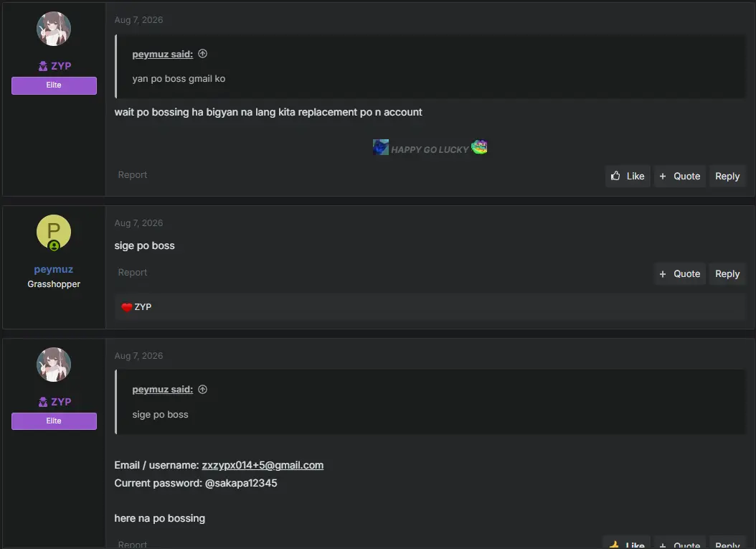Open peymuz's yellow P avatar
Image resolution: width=756 pixels, height=549 pixels.
[54, 232]
